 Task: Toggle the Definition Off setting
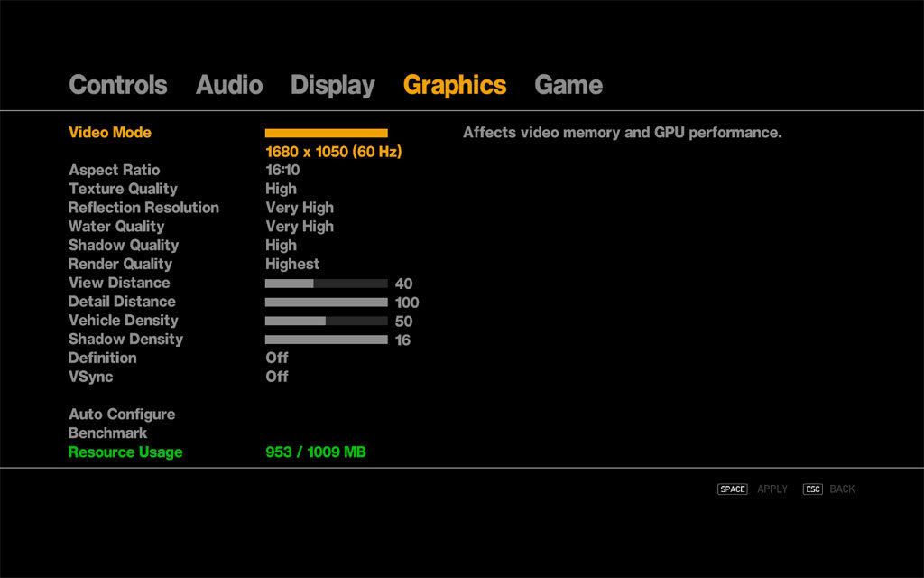tap(277, 358)
